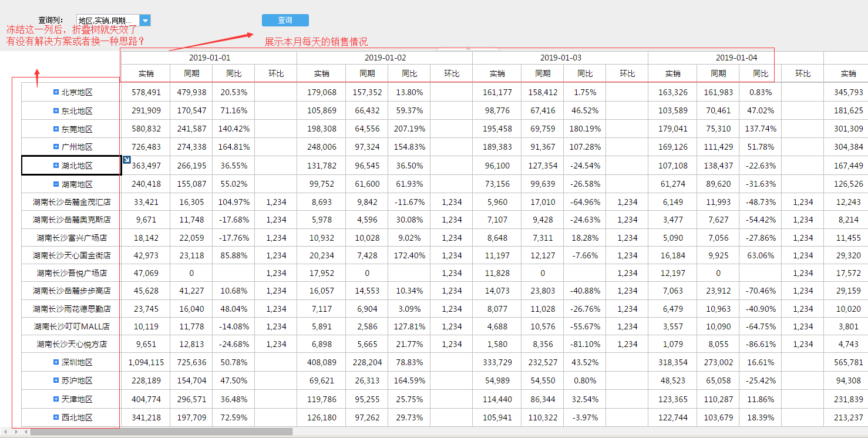This screenshot has height=438, width=868.
Task: Expand the 天津地区 node
Action: [56, 399]
